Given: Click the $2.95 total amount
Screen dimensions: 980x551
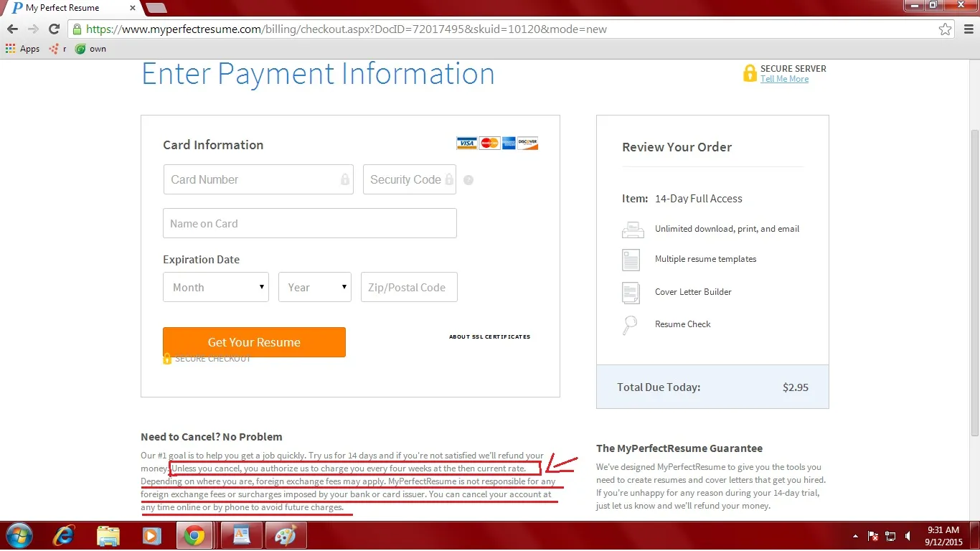Looking at the screenshot, I should (796, 387).
